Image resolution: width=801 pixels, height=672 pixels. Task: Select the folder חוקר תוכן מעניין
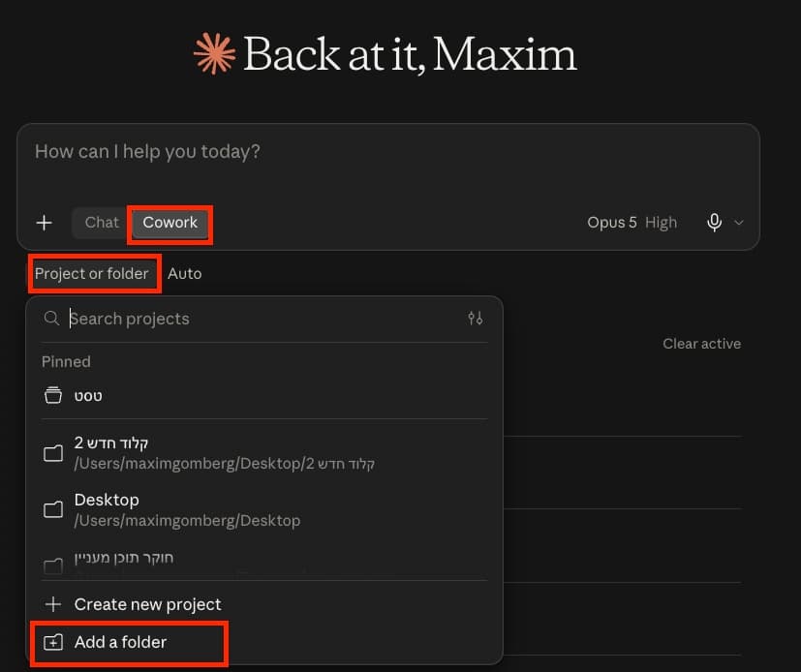pos(264,562)
